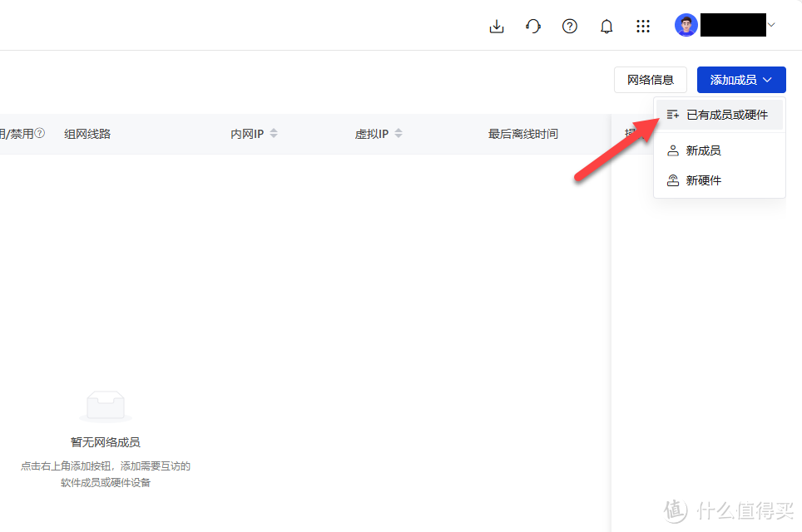The width and height of the screenshot is (802, 532).
Task: Click the 组网线路 column header
Action: coord(87,134)
